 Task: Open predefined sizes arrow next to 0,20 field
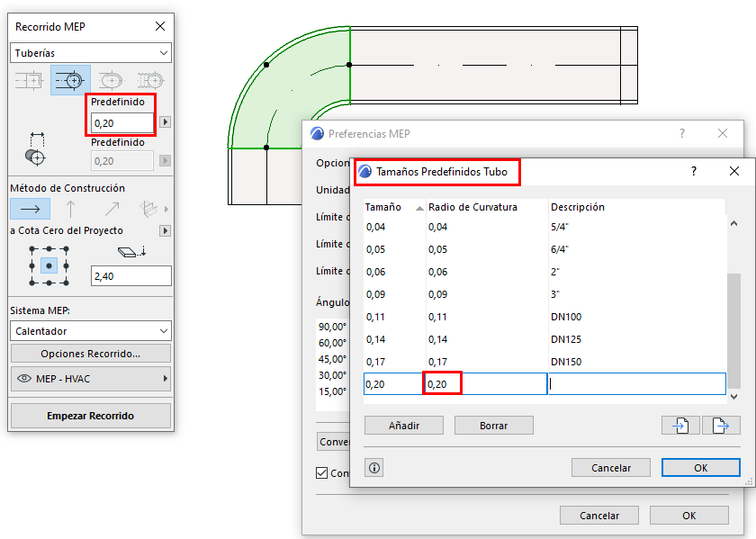pyautogui.click(x=165, y=122)
